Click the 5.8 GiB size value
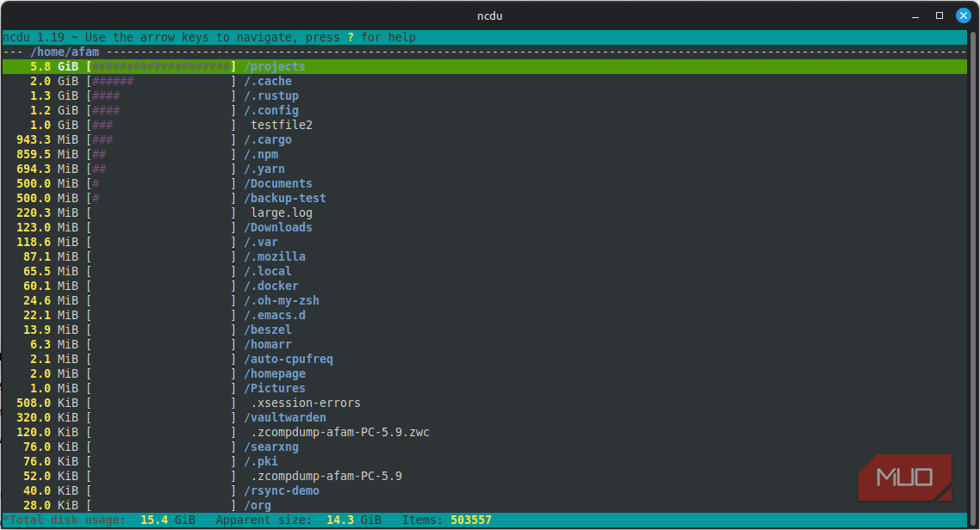The width and height of the screenshot is (980, 530). click(x=54, y=66)
